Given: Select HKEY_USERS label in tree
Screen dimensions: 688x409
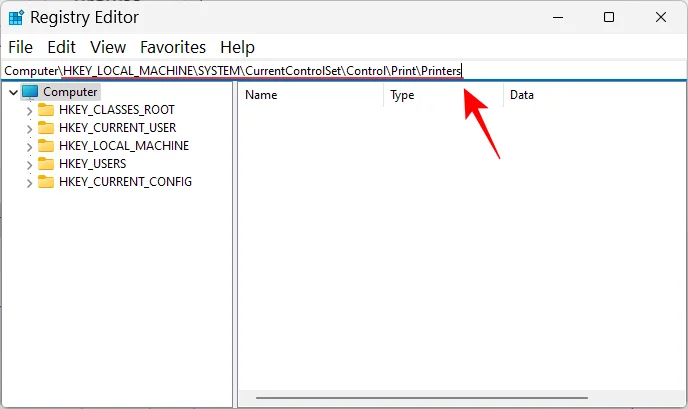Looking at the screenshot, I should (93, 164).
